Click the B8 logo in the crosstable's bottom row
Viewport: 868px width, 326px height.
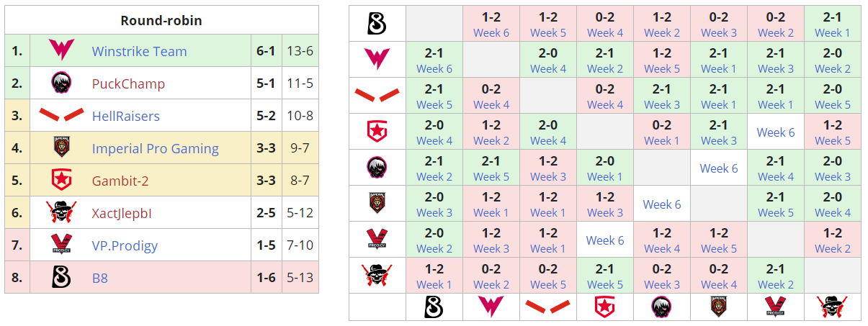point(434,307)
